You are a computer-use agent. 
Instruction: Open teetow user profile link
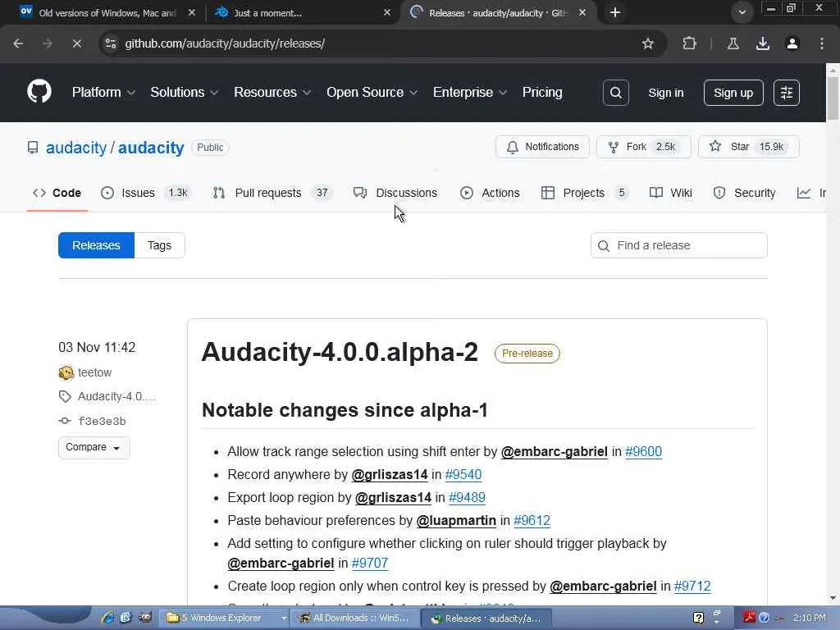click(x=95, y=372)
